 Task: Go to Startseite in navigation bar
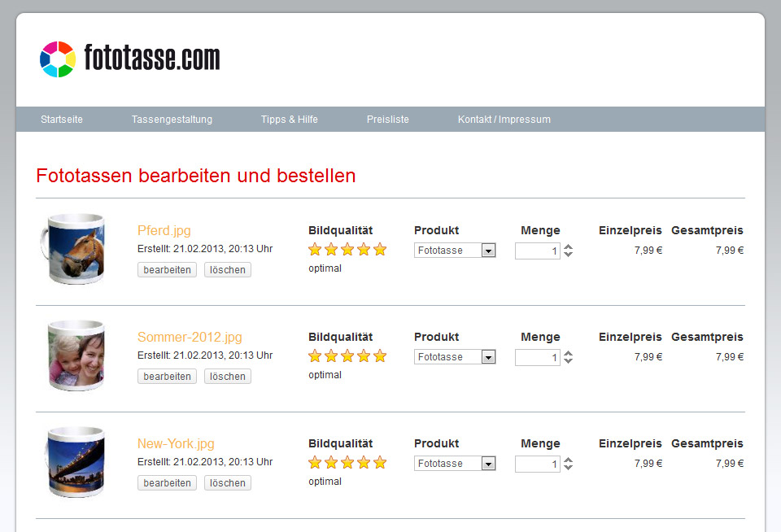coord(62,120)
